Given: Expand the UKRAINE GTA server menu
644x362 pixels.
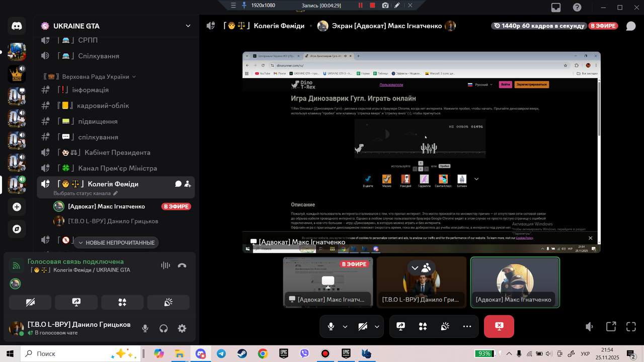Looking at the screenshot, I should [x=188, y=26].
